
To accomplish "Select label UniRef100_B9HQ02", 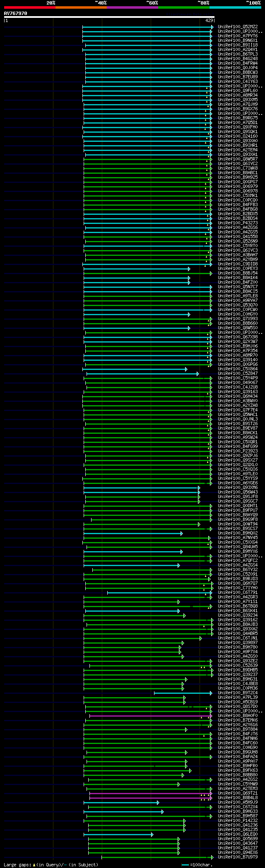I will tap(238, 533).
